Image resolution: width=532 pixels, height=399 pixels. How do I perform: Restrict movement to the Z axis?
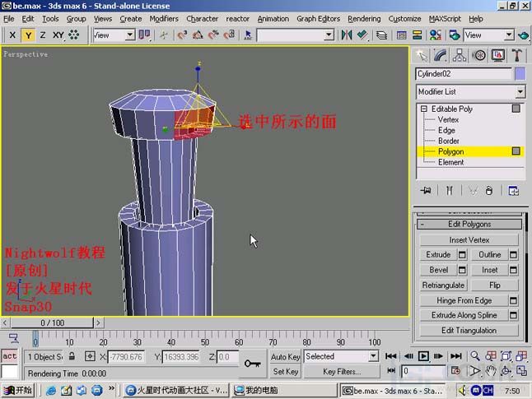[x=43, y=35]
